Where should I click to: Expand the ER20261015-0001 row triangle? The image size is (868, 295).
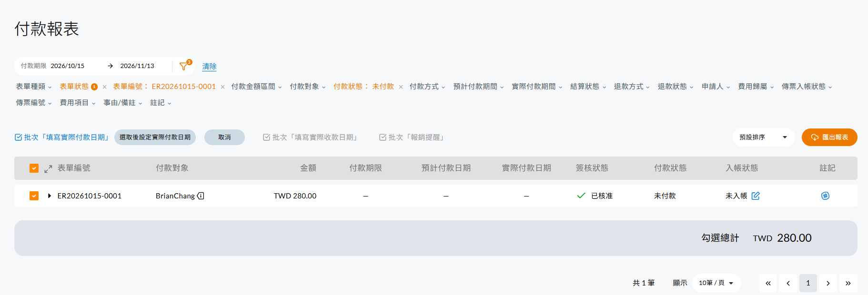pos(49,196)
